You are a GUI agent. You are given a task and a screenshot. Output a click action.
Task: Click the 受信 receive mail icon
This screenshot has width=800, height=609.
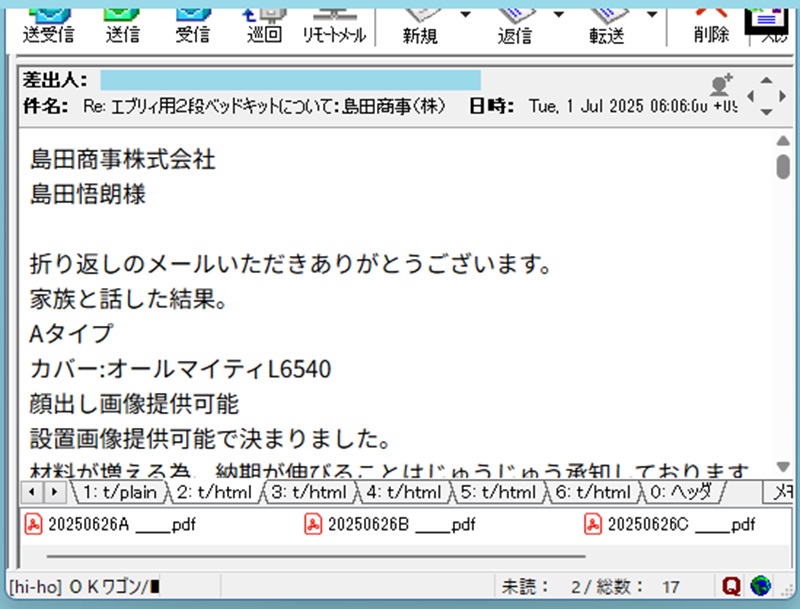(x=192, y=23)
